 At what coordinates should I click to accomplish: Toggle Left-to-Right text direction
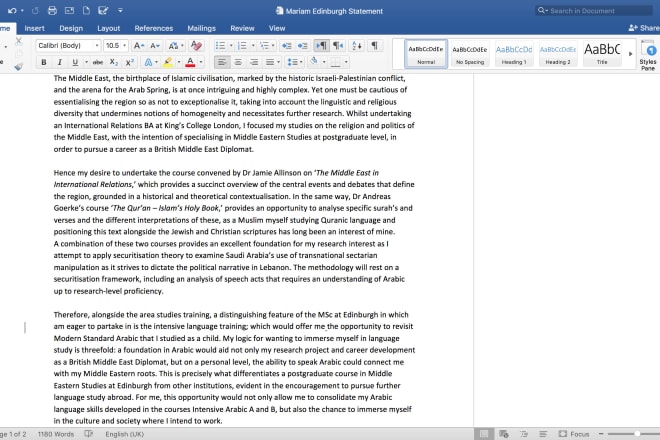tap(322, 45)
